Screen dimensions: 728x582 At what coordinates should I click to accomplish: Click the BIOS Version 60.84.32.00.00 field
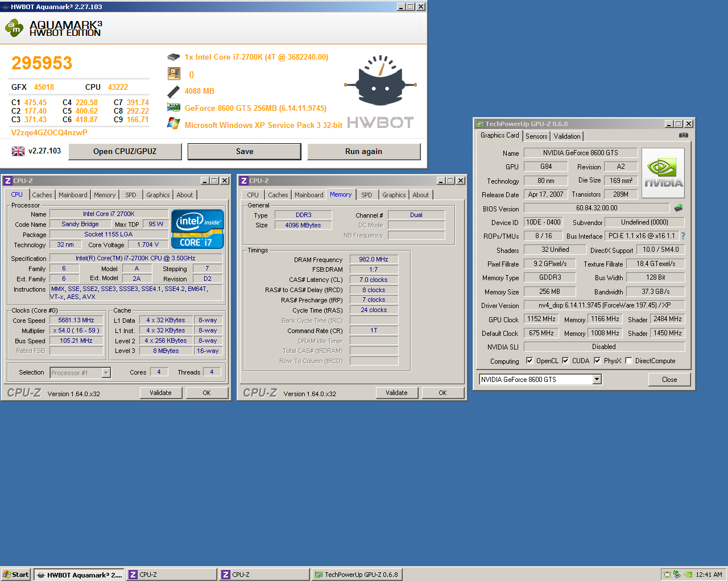(x=597, y=208)
